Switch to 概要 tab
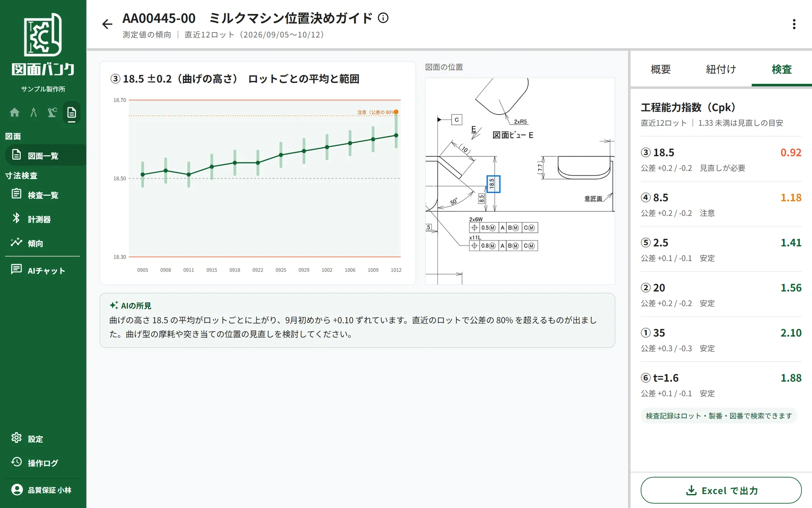Screen dimensions: 812x508 661,69
